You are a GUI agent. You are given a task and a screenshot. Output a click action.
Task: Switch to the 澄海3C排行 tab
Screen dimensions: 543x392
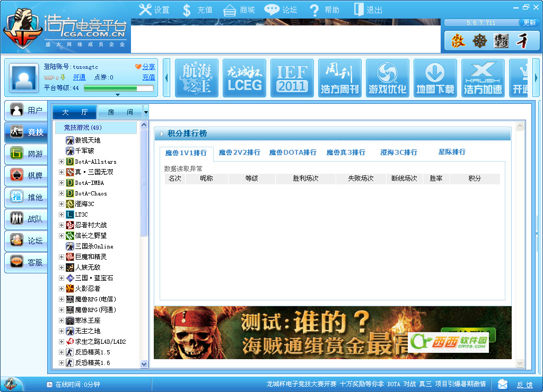pyautogui.click(x=399, y=152)
